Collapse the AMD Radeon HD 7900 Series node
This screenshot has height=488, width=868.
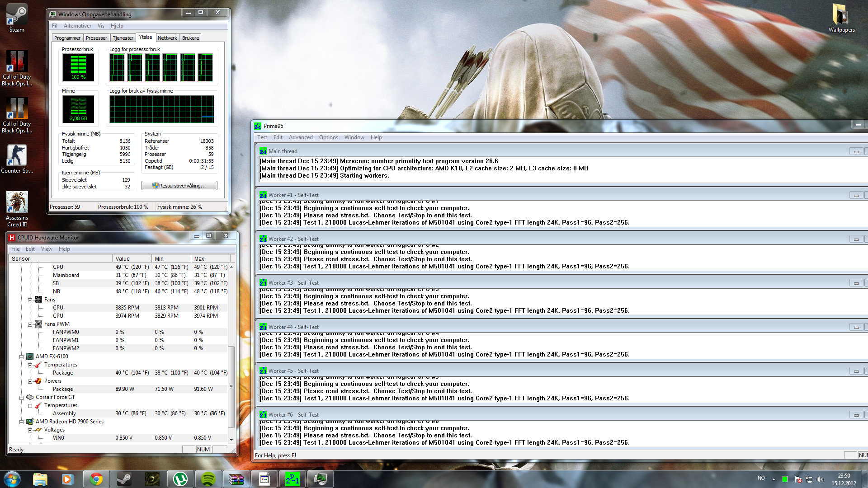21,422
